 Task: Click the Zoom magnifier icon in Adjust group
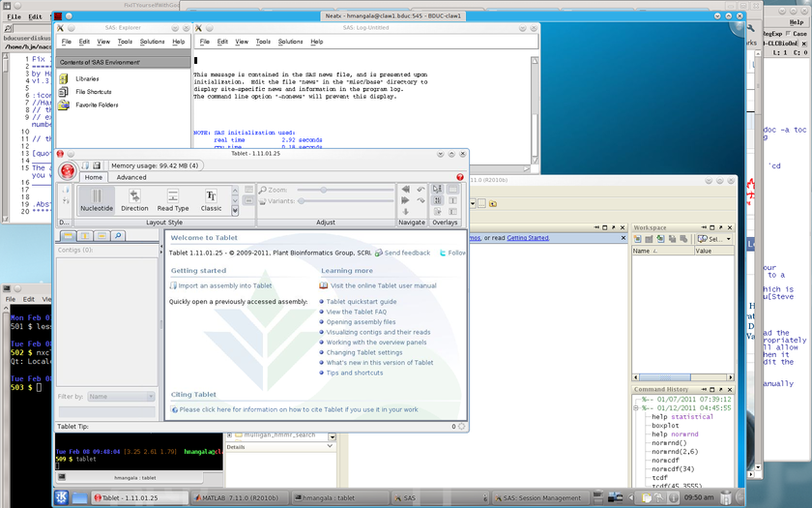pos(263,190)
